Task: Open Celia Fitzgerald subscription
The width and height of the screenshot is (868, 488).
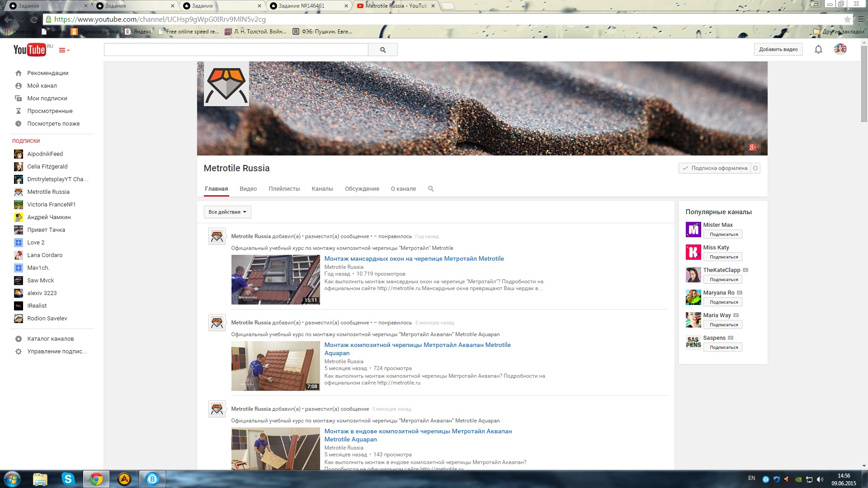Action: click(47, 167)
